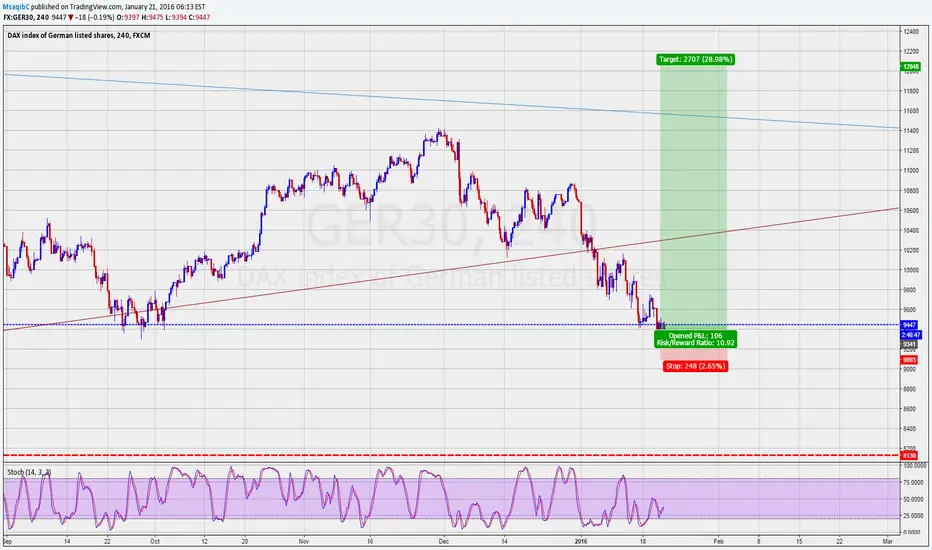The width and height of the screenshot is (932, 550).
Task: Click the Feb date axis label
Action: pos(719,541)
